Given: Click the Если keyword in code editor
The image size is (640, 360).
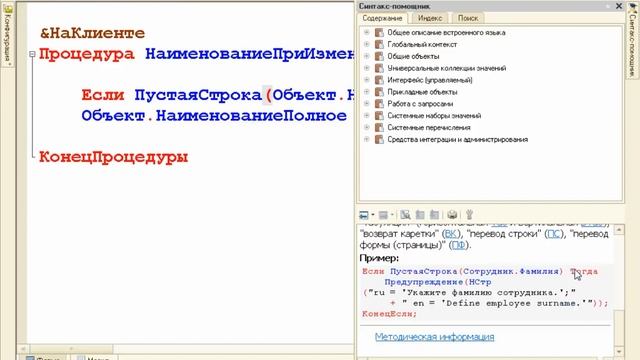Looking at the screenshot, I should [103, 95].
